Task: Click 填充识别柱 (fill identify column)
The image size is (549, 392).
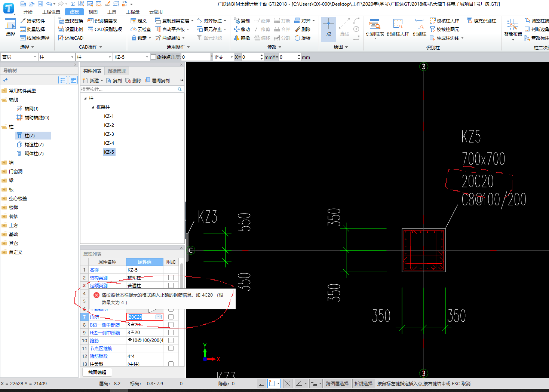Action: coord(481,21)
